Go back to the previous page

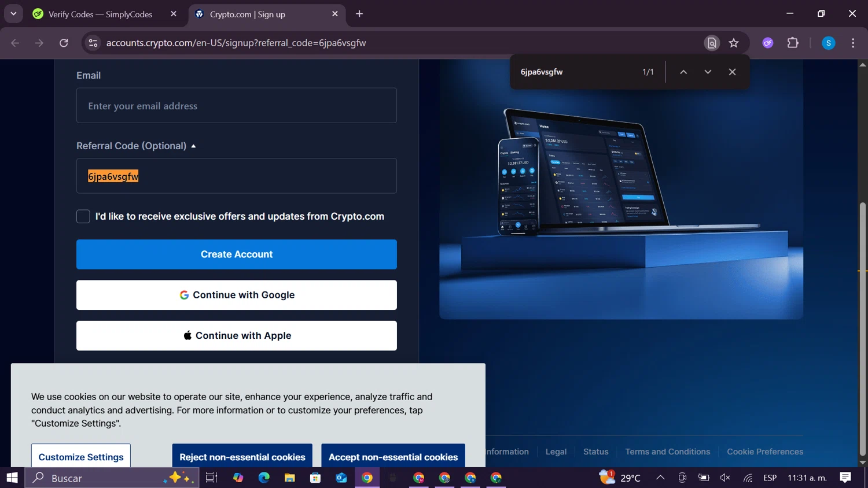pos(15,43)
